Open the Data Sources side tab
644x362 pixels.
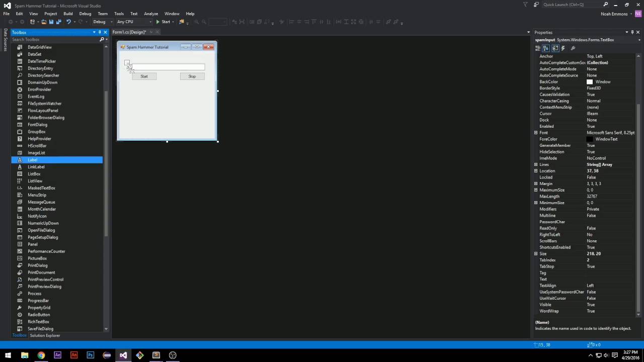[6, 40]
